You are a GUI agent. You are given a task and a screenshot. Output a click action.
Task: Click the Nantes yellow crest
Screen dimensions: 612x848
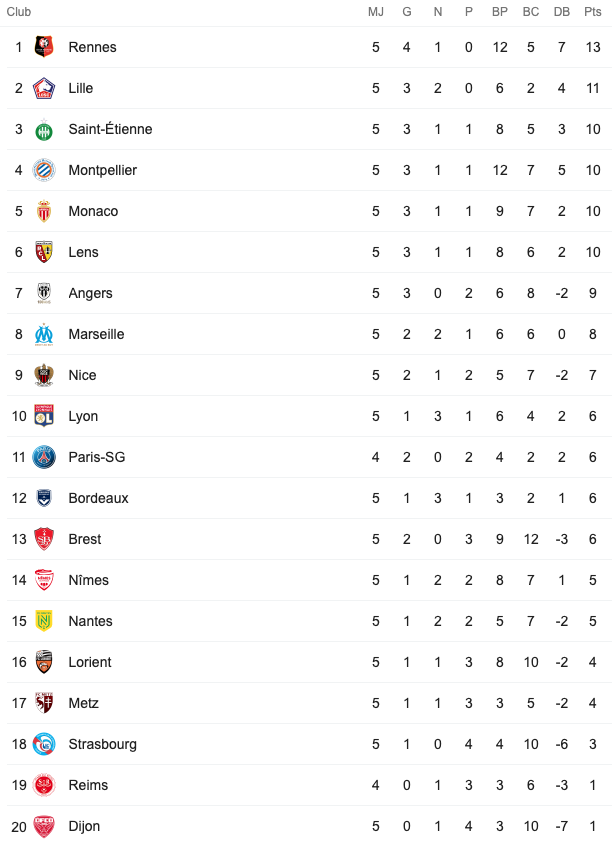coord(44,621)
